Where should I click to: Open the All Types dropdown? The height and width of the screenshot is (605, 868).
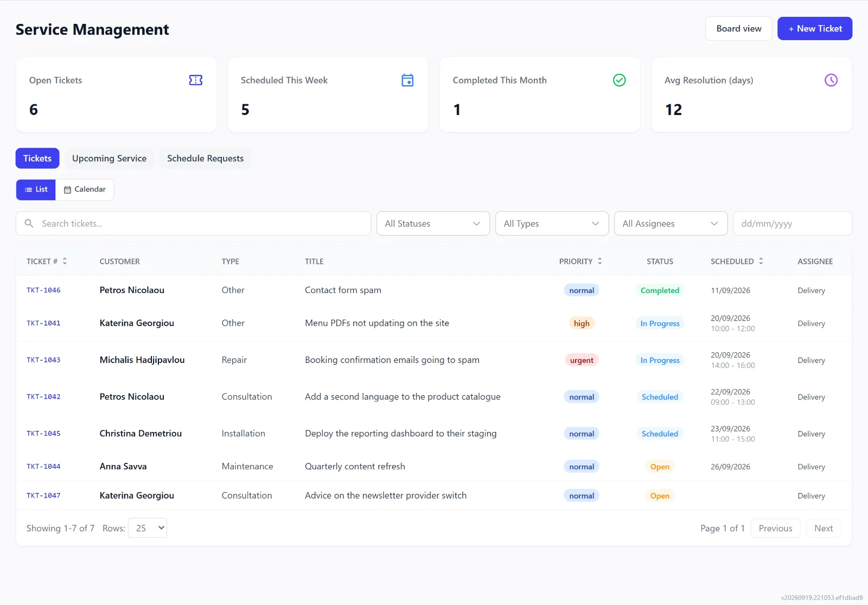point(552,224)
